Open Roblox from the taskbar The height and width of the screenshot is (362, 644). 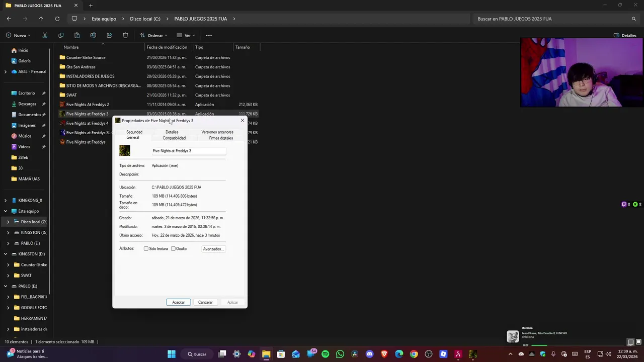(x=443, y=354)
